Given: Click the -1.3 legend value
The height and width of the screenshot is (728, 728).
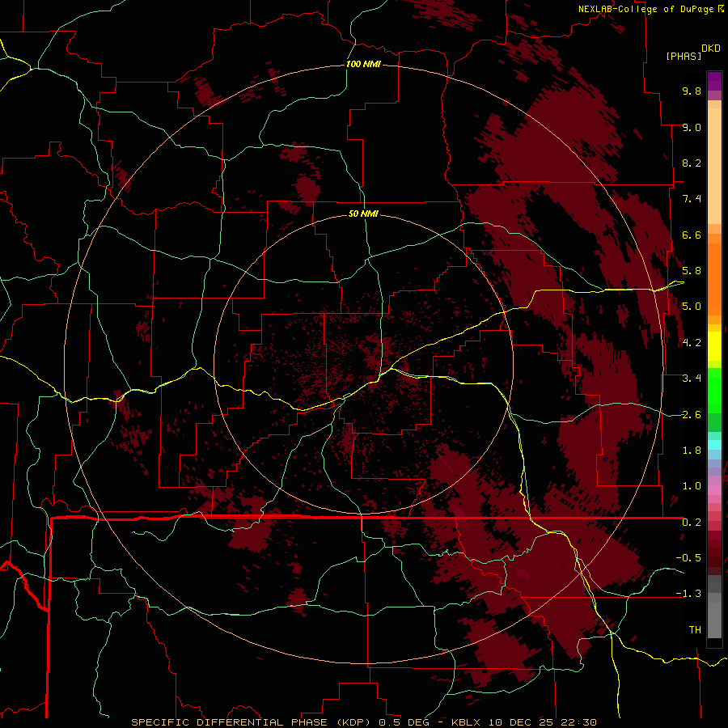Looking at the screenshot, I should point(688,594).
